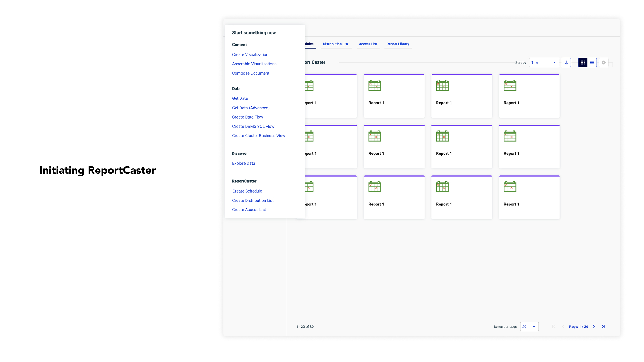Click Explore Data under Discover

coord(243,163)
